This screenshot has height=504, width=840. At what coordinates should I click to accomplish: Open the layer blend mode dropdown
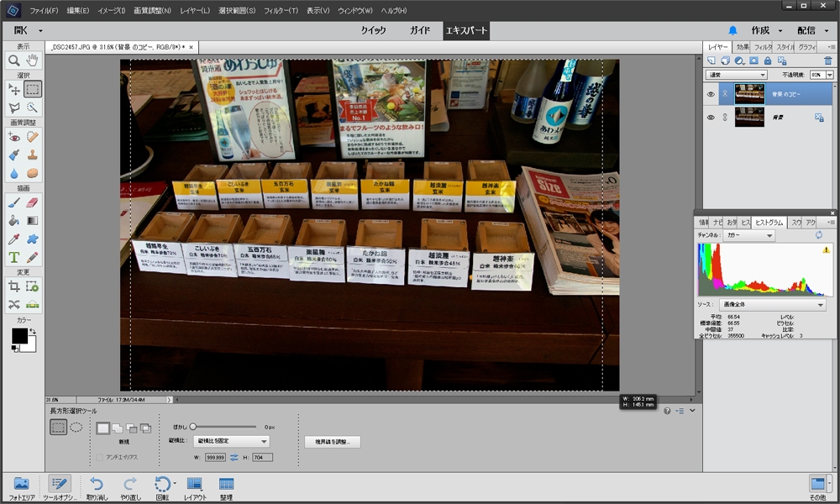(x=738, y=75)
